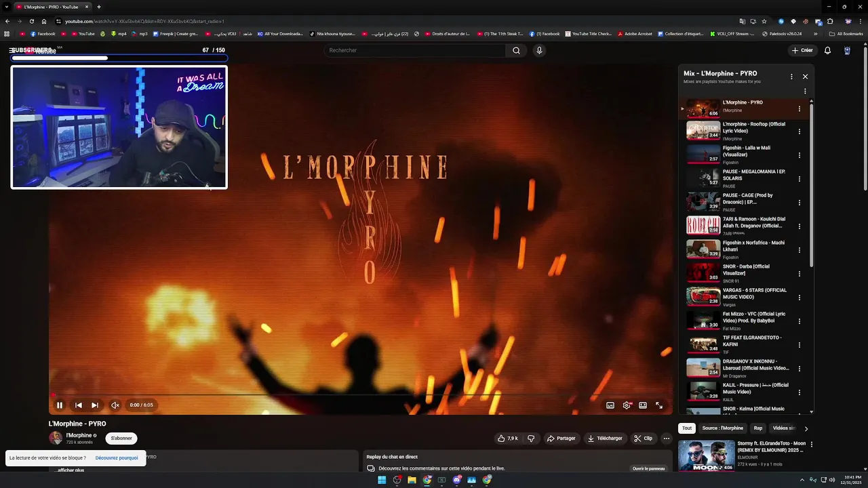Open options for Stormy Moon video
This screenshot has width=868, height=488.
coord(811,445)
